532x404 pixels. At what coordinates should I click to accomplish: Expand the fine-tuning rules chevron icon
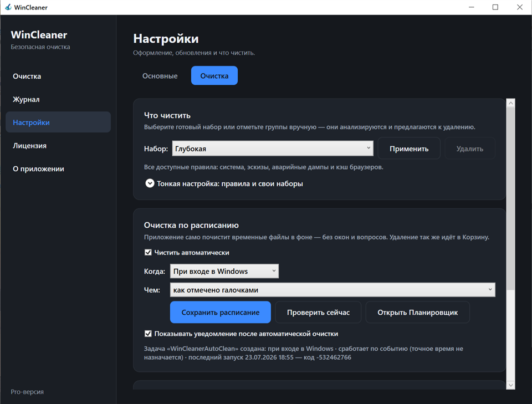tap(150, 183)
